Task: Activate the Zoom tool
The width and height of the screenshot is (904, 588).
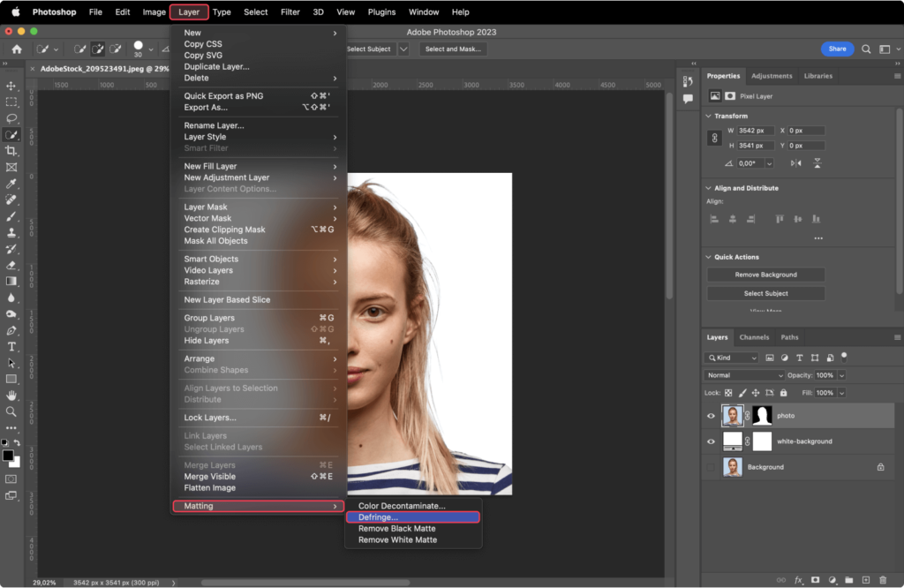Action: (x=12, y=413)
